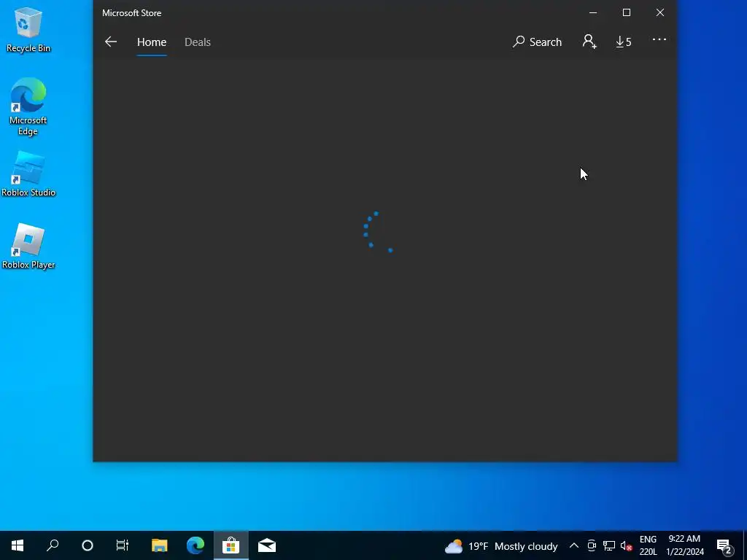Open the muted volume tray icon

pos(627,545)
